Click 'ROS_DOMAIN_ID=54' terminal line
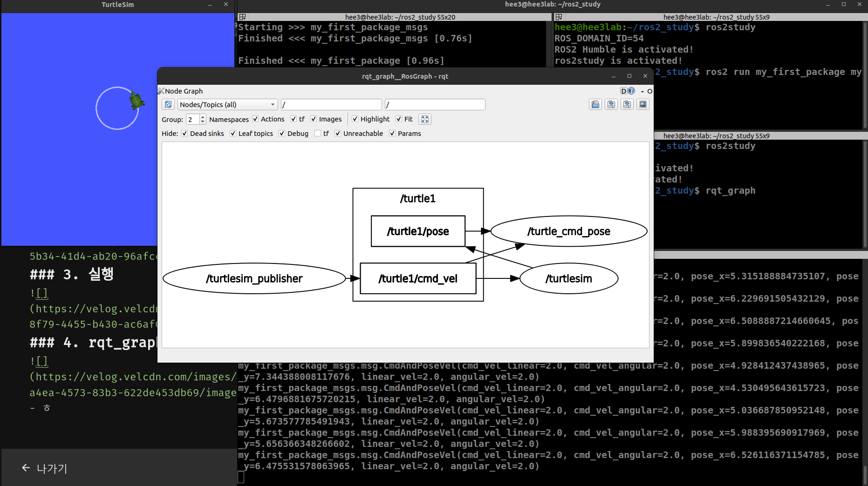868x486 pixels. [x=599, y=39]
